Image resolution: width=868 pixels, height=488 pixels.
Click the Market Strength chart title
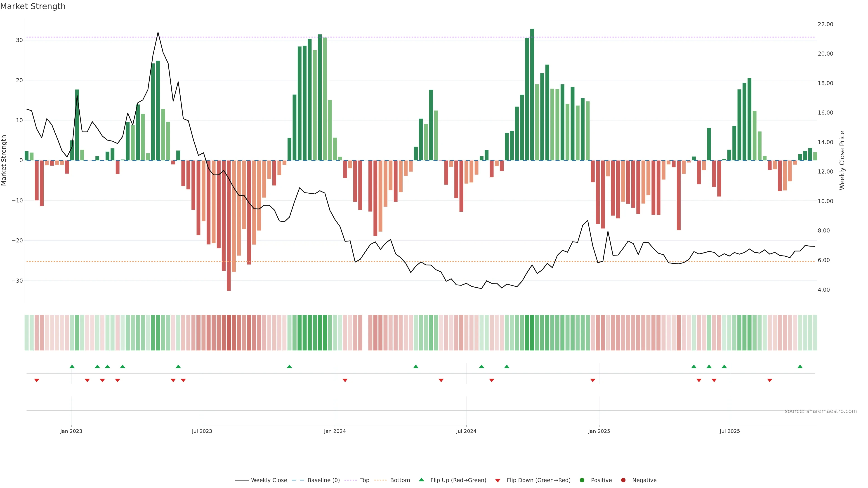point(33,6)
